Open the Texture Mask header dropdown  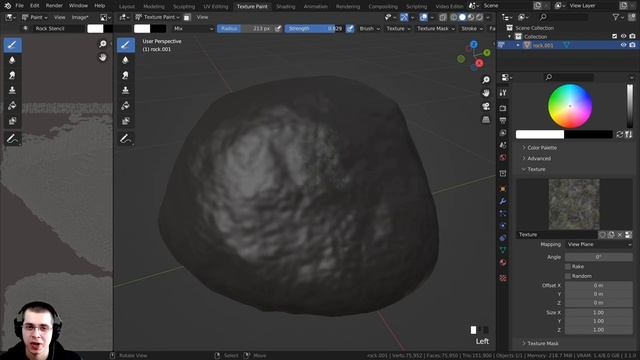[x=436, y=29]
